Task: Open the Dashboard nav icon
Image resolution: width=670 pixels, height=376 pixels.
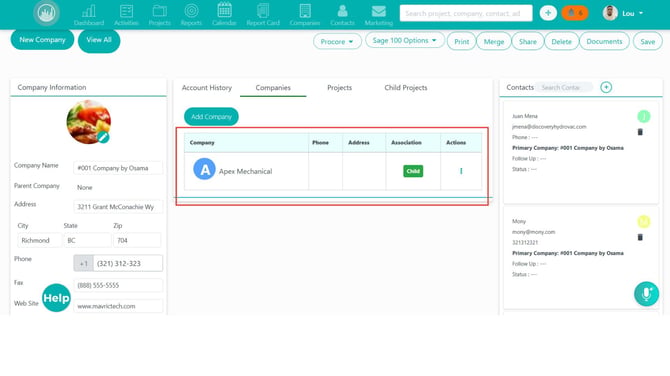Action: pyautogui.click(x=89, y=15)
